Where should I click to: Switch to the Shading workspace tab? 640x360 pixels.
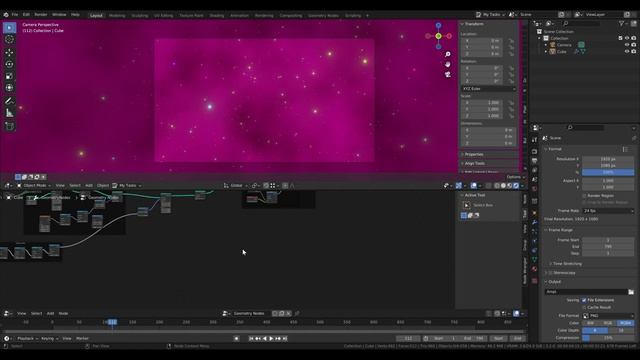pos(217,16)
